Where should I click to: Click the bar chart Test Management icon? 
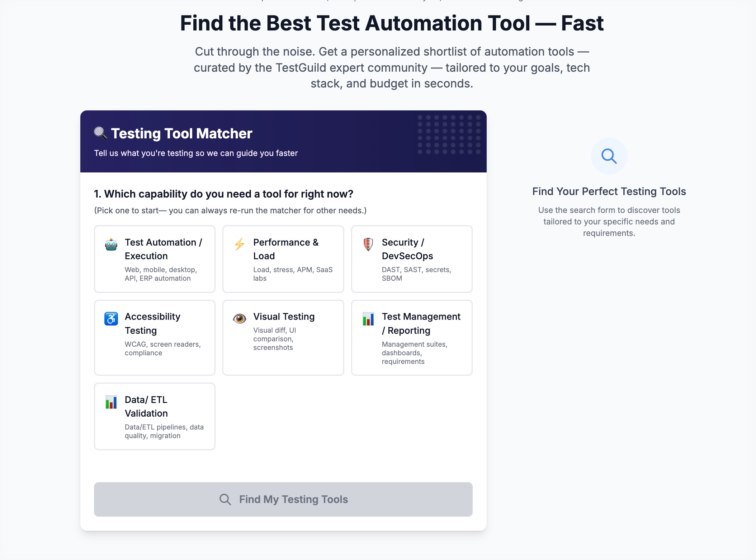click(x=368, y=319)
